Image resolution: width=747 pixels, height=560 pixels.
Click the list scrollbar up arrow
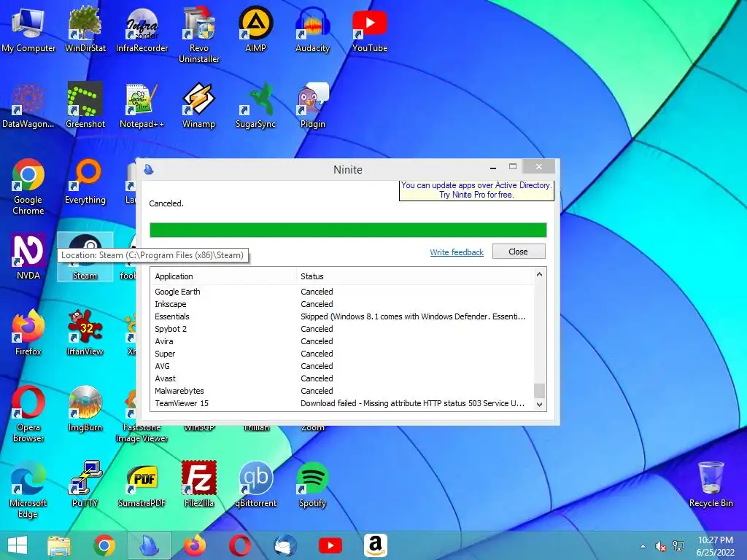pos(539,274)
